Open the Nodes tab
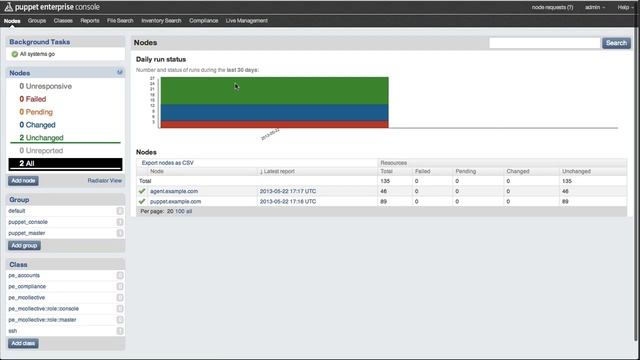Viewport: 640px width, 360px height. point(12,21)
